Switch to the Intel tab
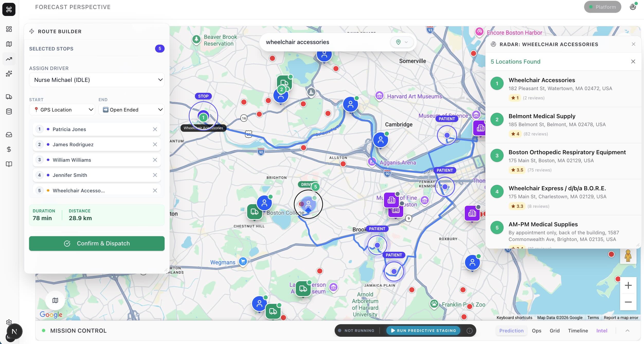The image size is (644, 344). [x=602, y=331]
